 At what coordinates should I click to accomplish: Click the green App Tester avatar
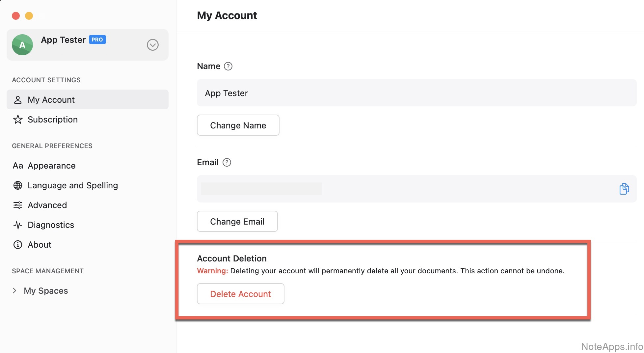point(22,45)
